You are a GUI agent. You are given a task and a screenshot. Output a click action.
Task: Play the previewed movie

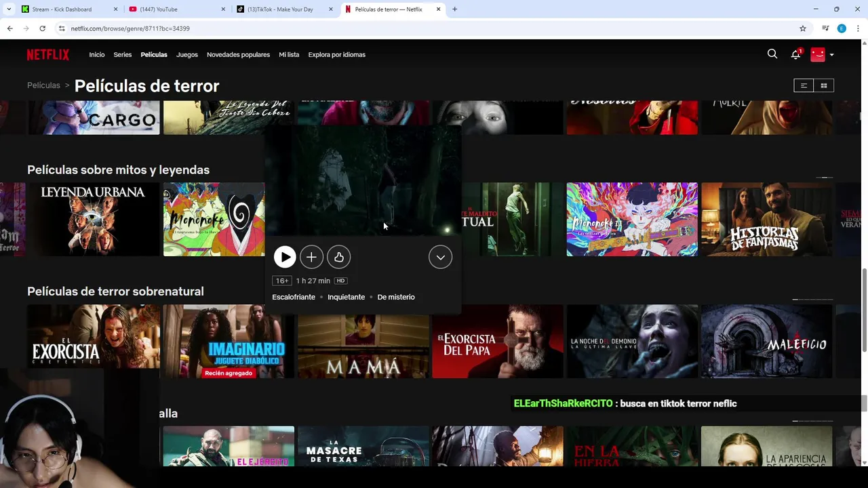[x=285, y=257]
